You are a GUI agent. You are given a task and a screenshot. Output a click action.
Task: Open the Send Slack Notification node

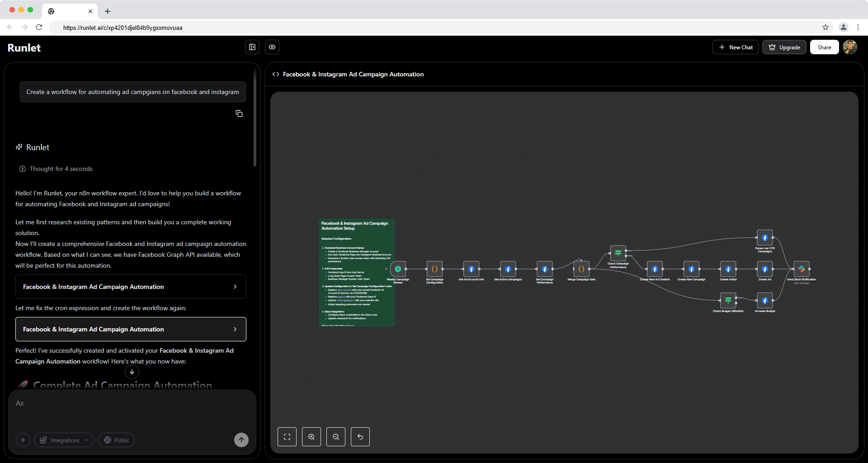pos(802,269)
